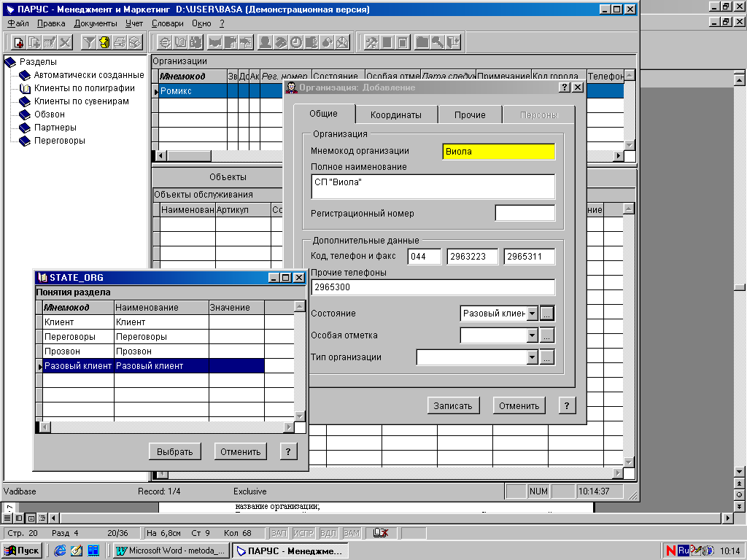Click the person silhouette toolbar icon
The width and height of the screenshot is (747, 560).
tap(265, 43)
